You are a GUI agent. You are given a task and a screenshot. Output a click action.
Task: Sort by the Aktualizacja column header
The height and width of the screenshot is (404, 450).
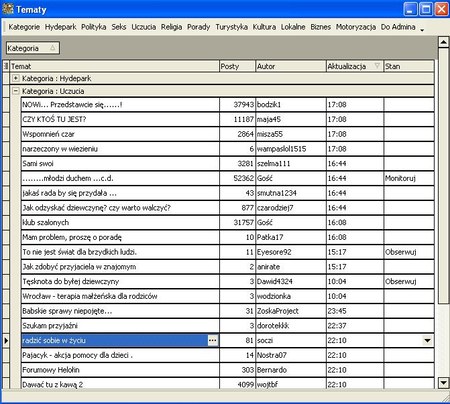point(355,66)
